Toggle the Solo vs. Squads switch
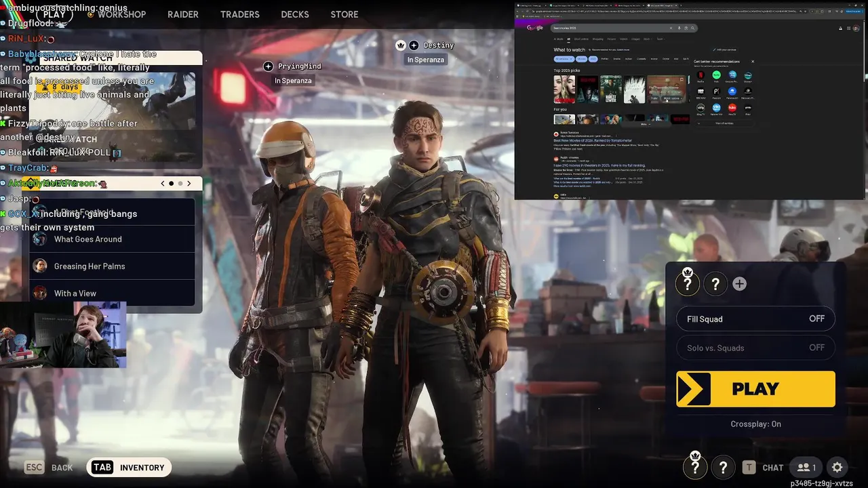The image size is (868, 488). (x=755, y=348)
